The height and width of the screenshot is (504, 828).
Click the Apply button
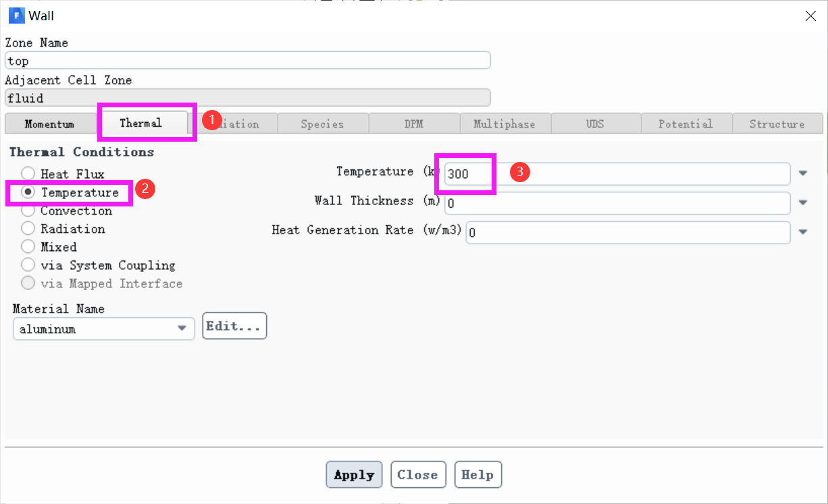tap(354, 475)
